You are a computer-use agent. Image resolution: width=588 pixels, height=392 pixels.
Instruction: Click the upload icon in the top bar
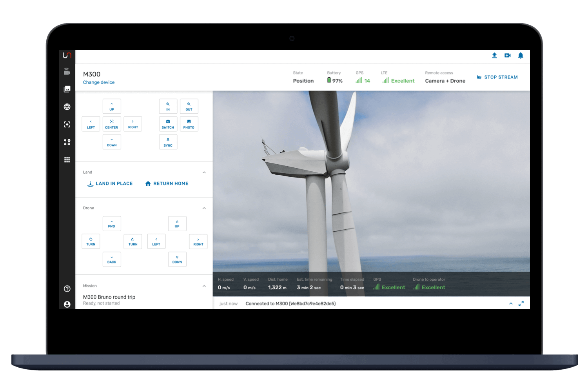point(494,56)
